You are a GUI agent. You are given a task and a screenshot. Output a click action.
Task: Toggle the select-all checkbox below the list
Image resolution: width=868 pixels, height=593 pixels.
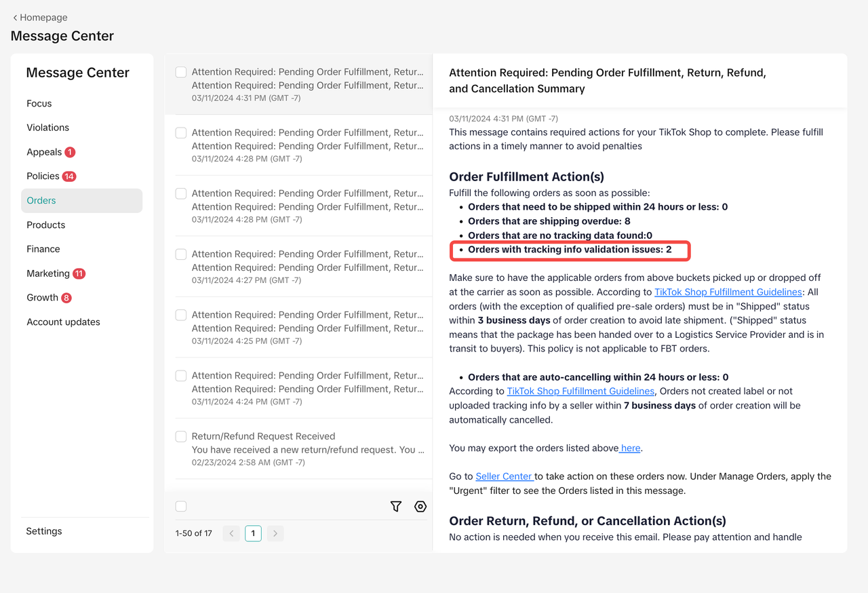pyautogui.click(x=181, y=506)
